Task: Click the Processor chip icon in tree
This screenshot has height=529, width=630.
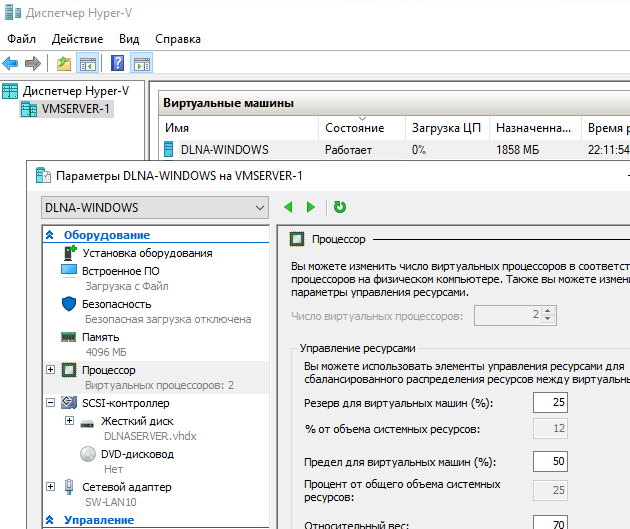Action: [69, 370]
